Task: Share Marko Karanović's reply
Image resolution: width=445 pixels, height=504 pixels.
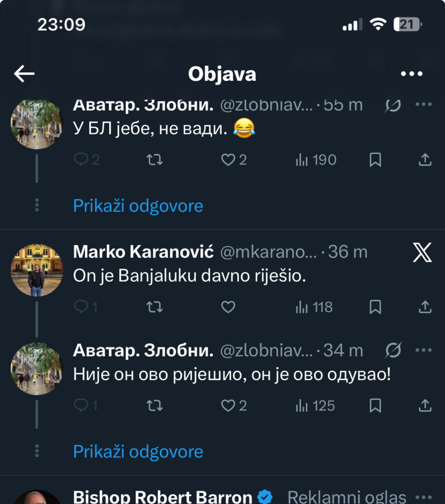Action: coord(425,307)
